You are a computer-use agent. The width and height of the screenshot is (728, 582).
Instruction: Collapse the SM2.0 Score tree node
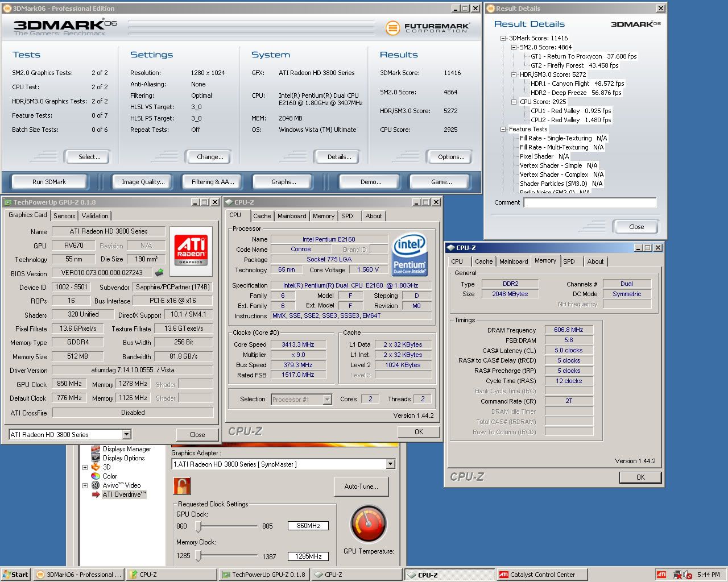[514, 47]
